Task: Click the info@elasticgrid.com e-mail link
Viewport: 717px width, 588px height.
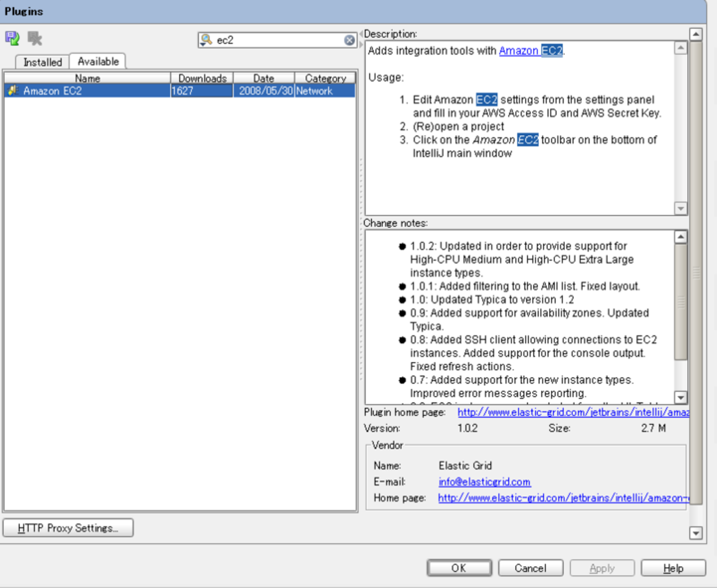Action: tap(485, 482)
